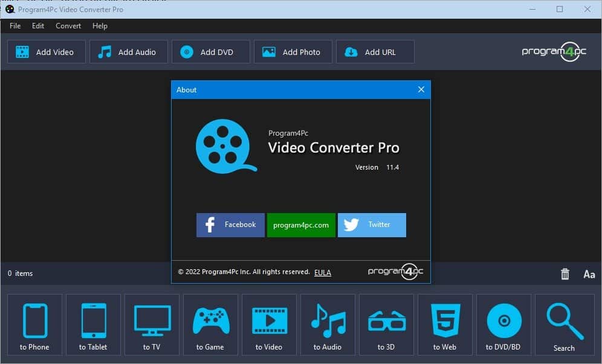Open the Twitter page button

point(372,225)
